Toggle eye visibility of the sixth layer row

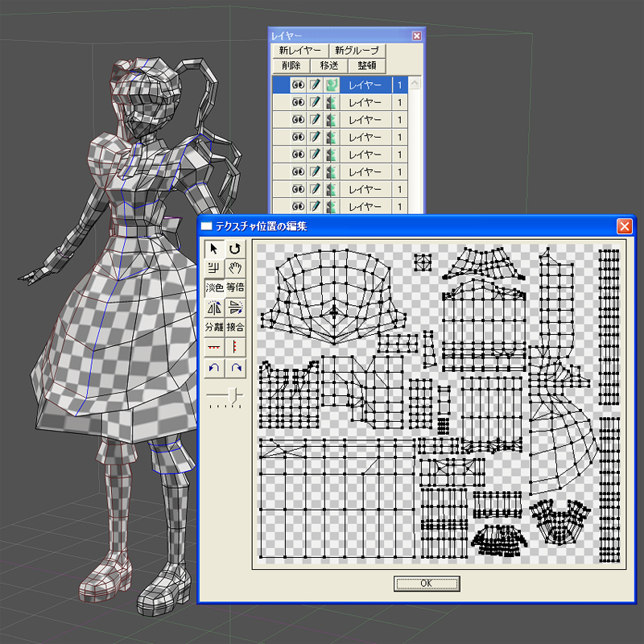click(298, 171)
